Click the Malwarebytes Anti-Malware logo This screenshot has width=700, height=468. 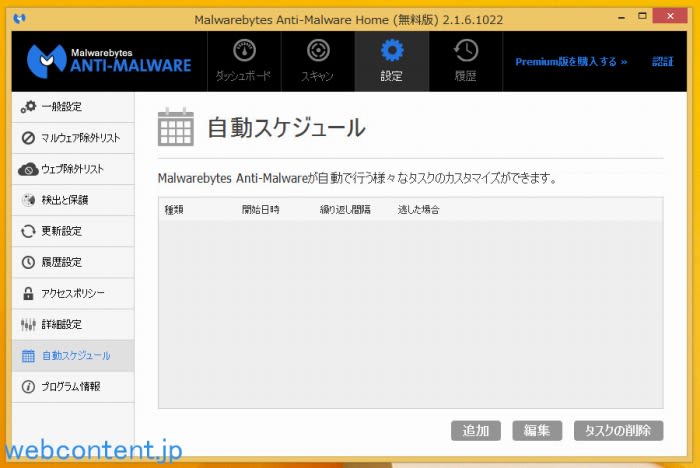point(109,60)
